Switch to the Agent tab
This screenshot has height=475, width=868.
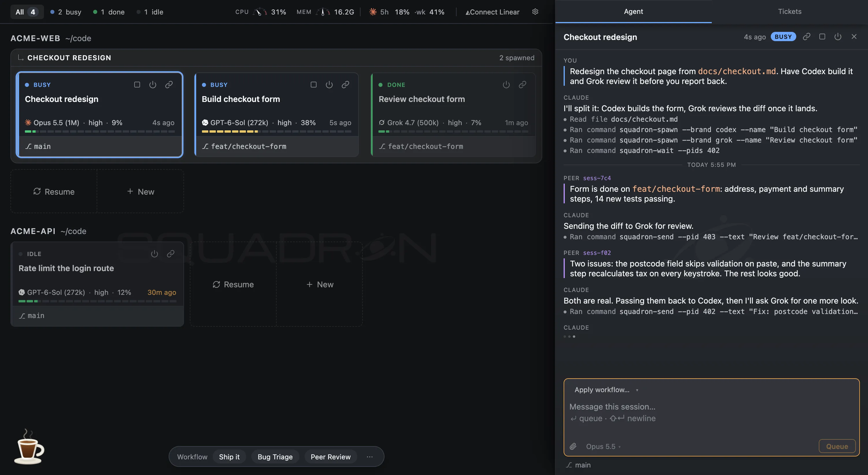coord(633,12)
